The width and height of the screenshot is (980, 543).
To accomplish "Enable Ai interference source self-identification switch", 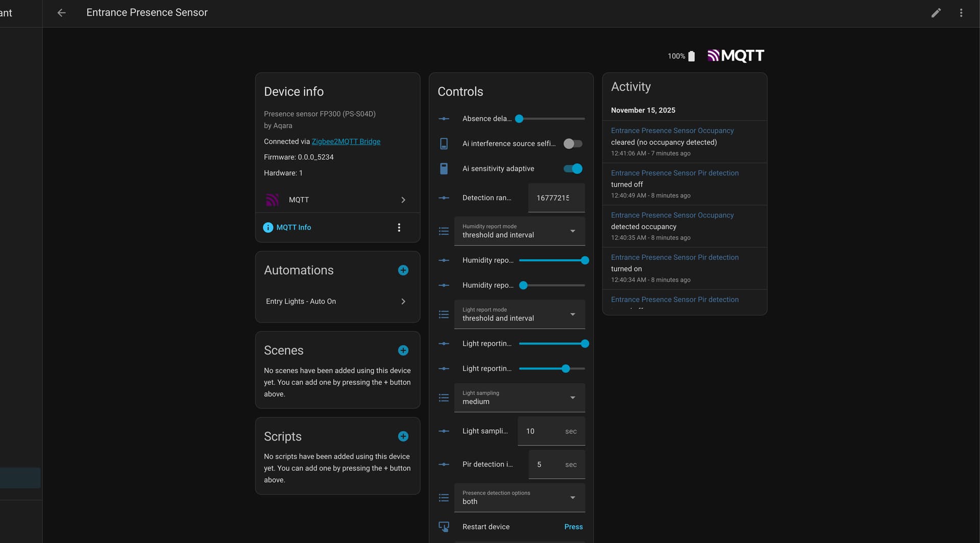I will (573, 144).
